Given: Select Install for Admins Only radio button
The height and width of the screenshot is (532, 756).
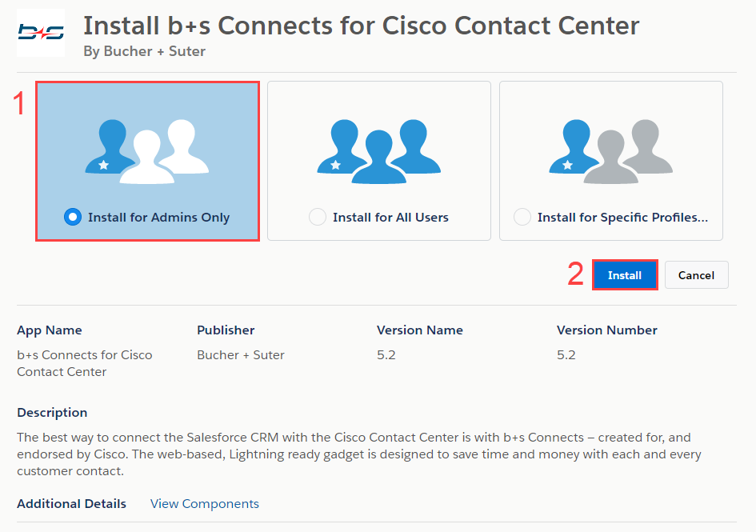Looking at the screenshot, I should pos(73,217).
